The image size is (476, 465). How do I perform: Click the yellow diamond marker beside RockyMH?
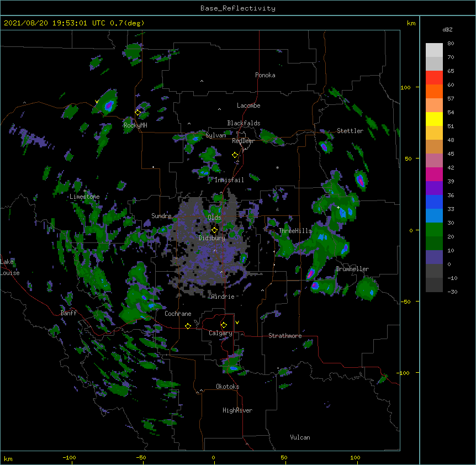138,113
